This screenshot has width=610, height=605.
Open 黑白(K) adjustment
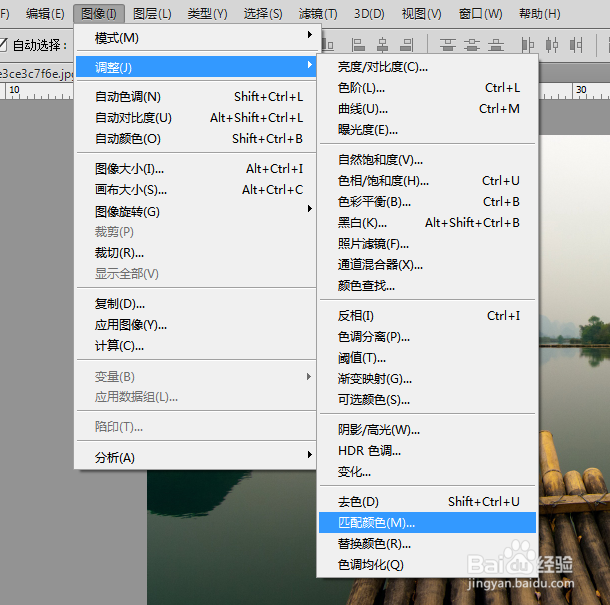tap(427, 223)
